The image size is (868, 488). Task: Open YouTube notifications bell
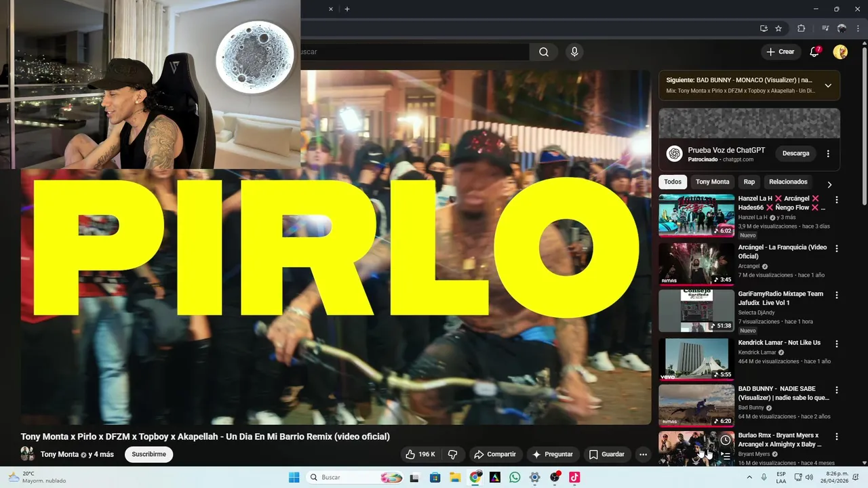(815, 52)
